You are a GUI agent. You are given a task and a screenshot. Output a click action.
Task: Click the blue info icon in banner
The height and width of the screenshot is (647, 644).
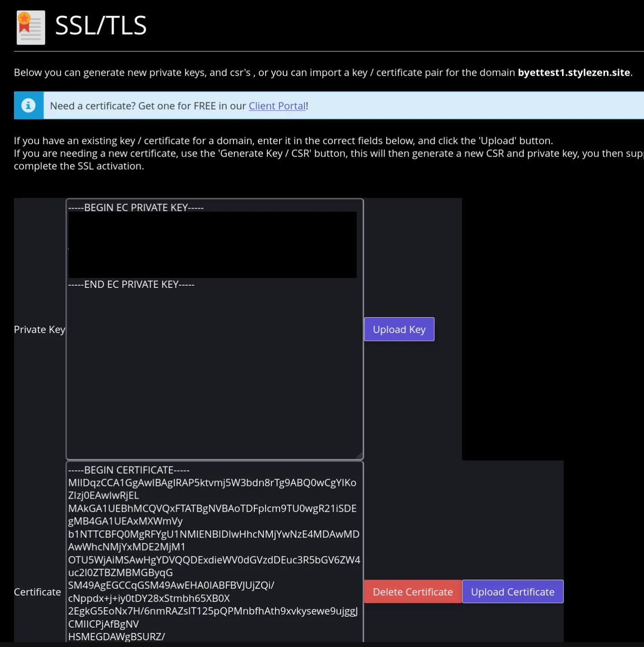click(28, 106)
